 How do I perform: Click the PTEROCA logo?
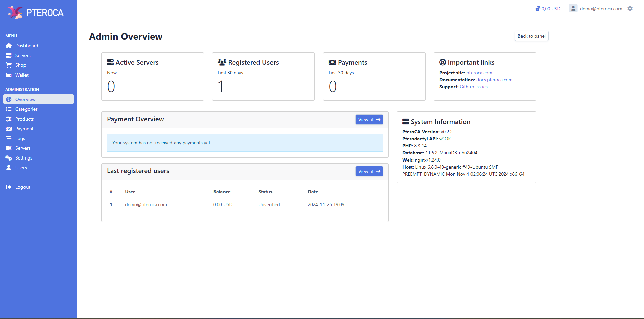pyautogui.click(x=36, y=13)
